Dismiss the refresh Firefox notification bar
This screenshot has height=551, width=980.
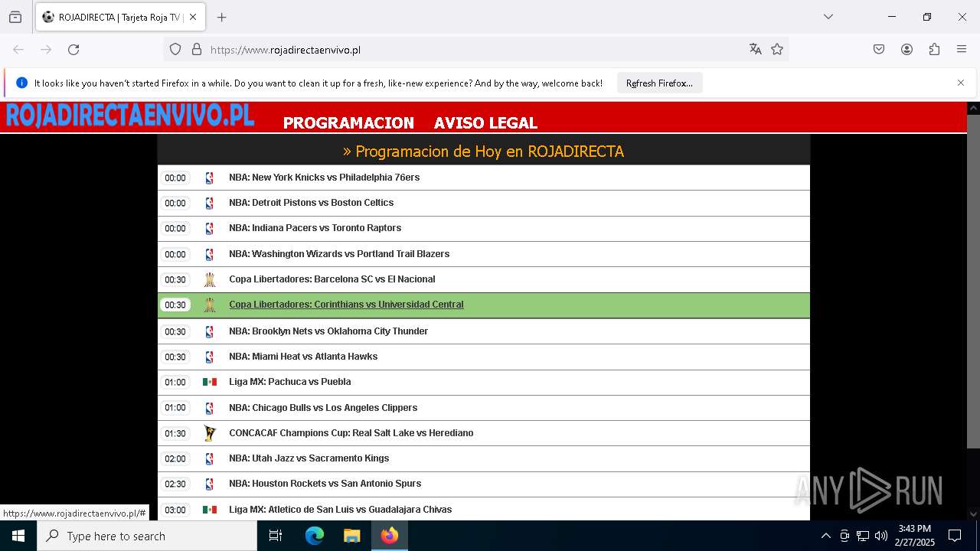pyautogui.click(x=961, y=83)
